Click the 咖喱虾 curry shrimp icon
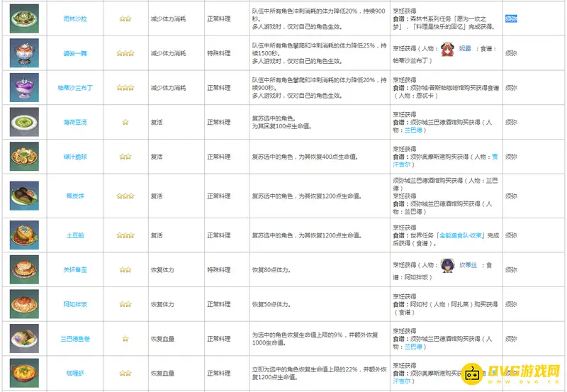 [x=24, y=372]
